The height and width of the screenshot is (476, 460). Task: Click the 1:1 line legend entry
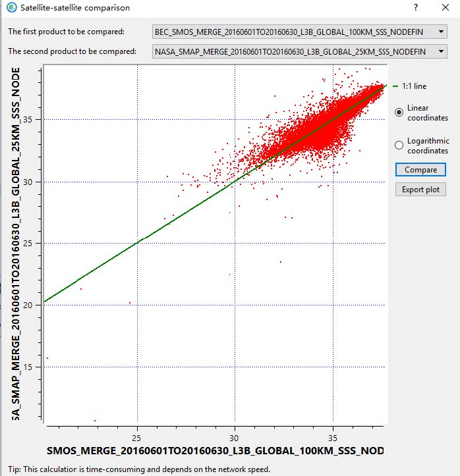410,86
